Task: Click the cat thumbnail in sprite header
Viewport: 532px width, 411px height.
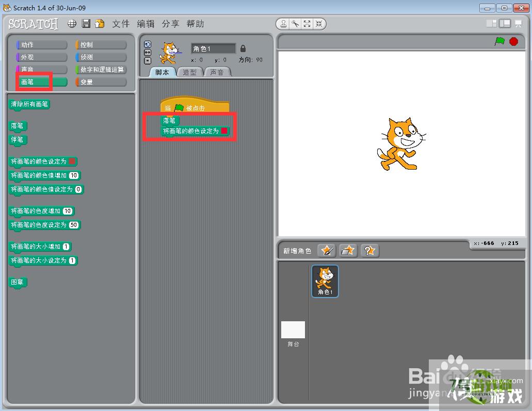Action: point(170,53)
